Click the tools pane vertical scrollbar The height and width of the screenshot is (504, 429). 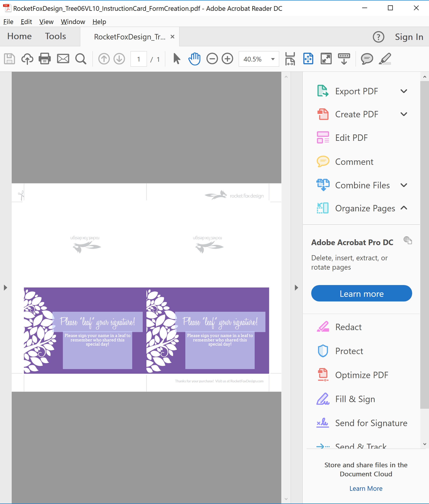[424, 245]
